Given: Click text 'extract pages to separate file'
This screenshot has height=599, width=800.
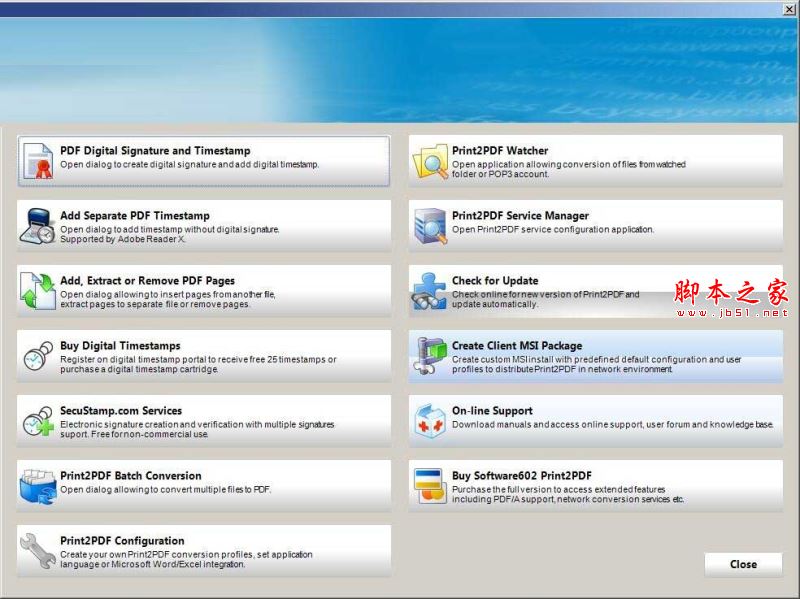Looking at the screenshot, I should [x=119, y=304].
